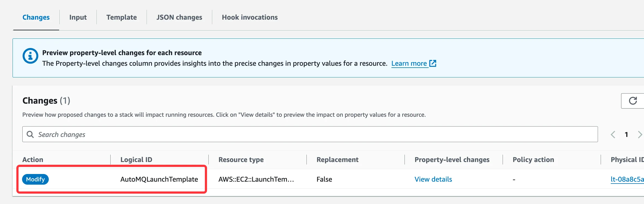Image resolution: width=644 pixels, height=204 pixels.
Task: Open the Input tab
Action: pyautogui.click(x=78, y=17)
